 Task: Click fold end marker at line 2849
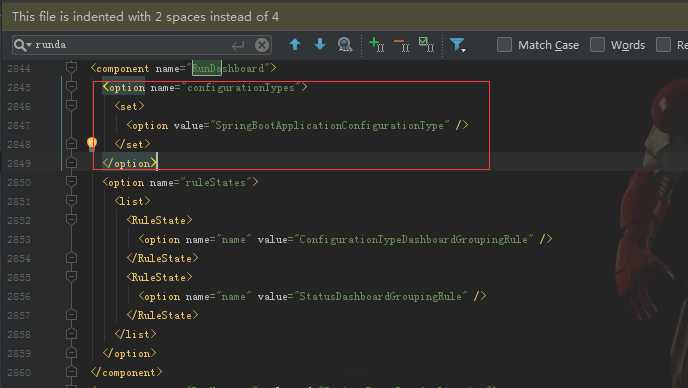[71, 163]
